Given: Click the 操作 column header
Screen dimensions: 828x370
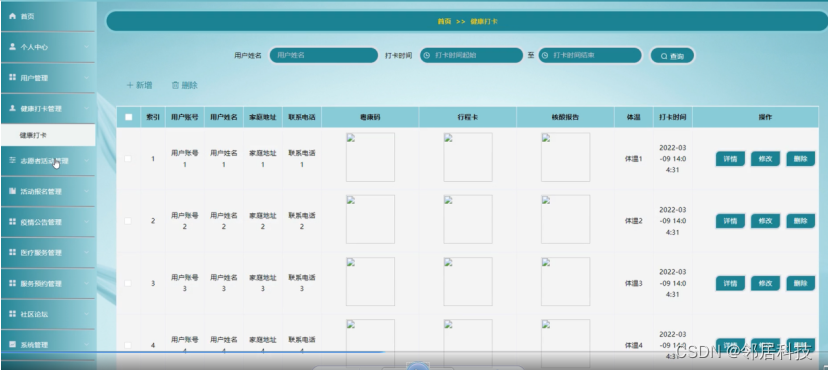Looking at the screenshot, I should point(765,117).
